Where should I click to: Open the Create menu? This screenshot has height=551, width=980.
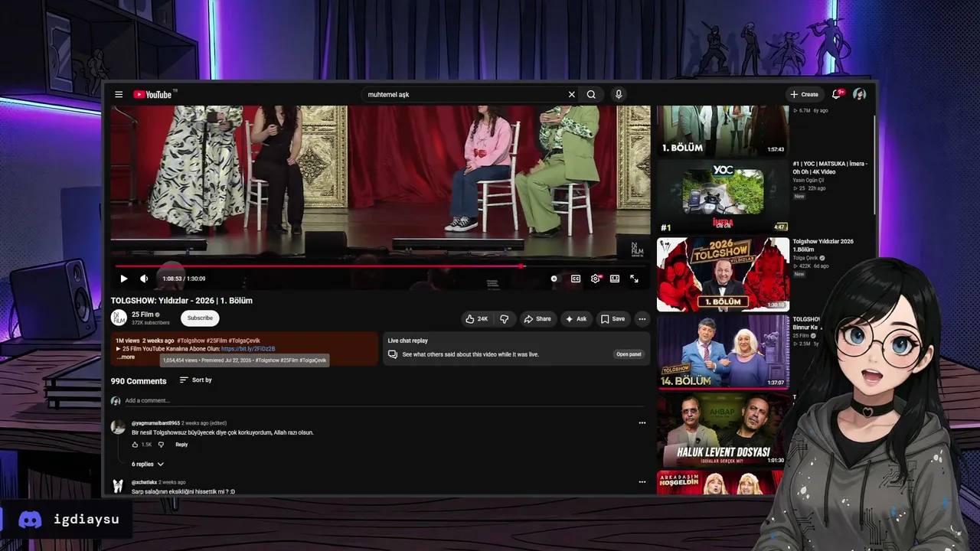(805, 95)
